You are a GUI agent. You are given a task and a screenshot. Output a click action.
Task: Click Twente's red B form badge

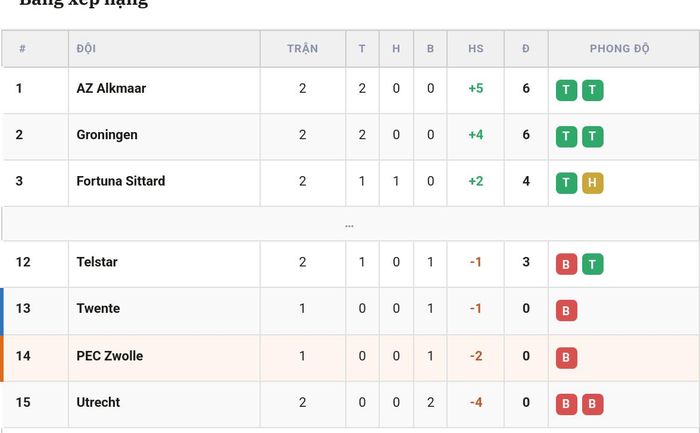[566, 310]
